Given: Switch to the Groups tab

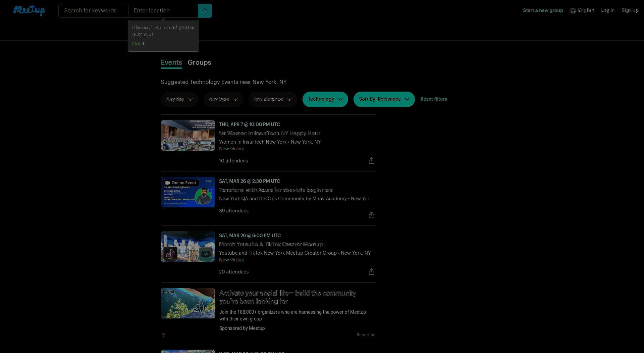Looking at the screenshot, I should pos(199,63).
